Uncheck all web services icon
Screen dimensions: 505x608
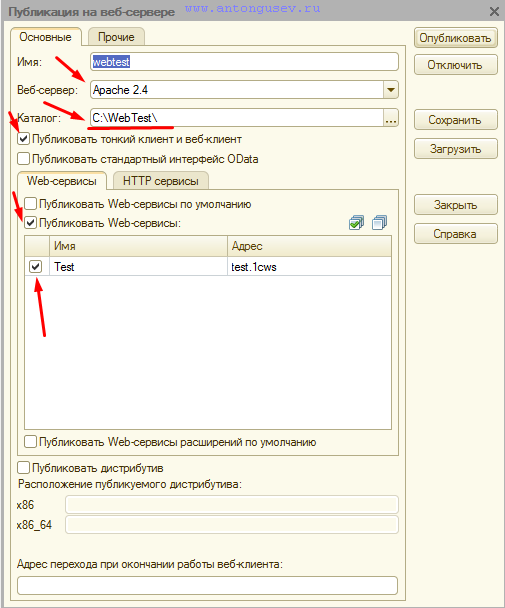coord(379,223)
